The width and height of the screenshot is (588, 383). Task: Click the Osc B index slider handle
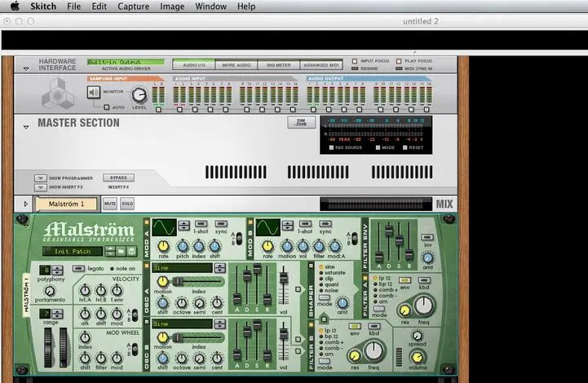(x=177, y=337)
